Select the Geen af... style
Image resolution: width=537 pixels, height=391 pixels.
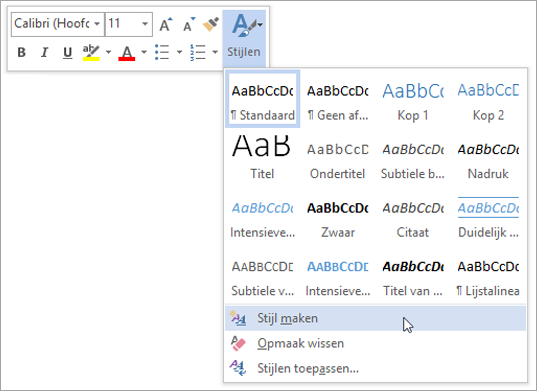pos(337,99)
